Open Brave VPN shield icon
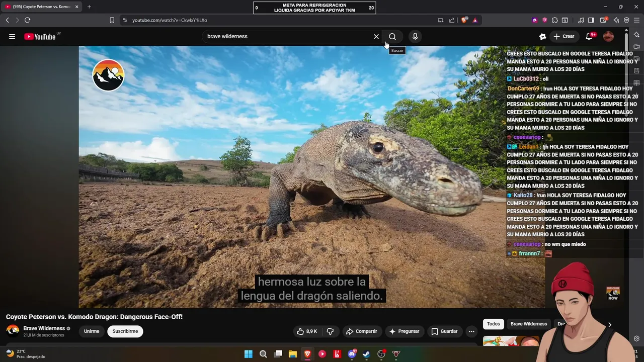This screenshot has width=644, height=362. (x=626, y=20)
